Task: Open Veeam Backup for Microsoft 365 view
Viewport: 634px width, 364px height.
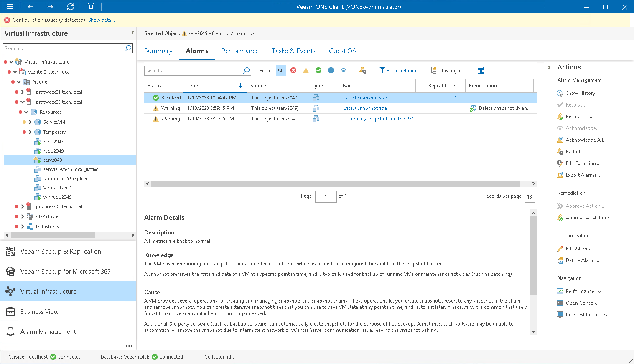Action: tap(69, 271)
